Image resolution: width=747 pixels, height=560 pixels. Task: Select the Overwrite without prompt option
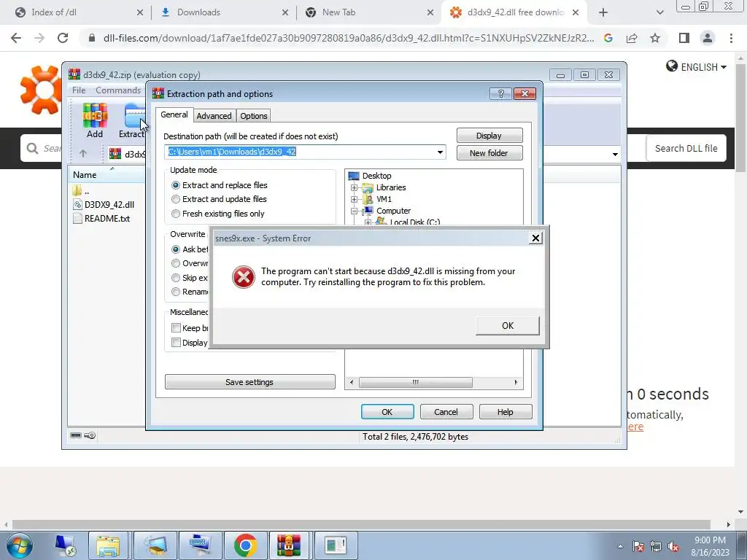coord(176,263)
